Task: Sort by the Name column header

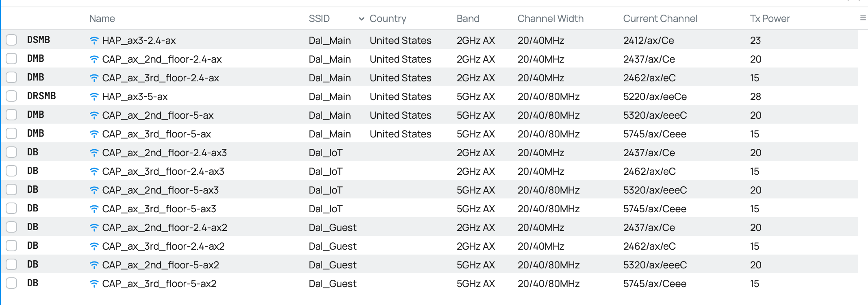Action: (x=102, y=19)
